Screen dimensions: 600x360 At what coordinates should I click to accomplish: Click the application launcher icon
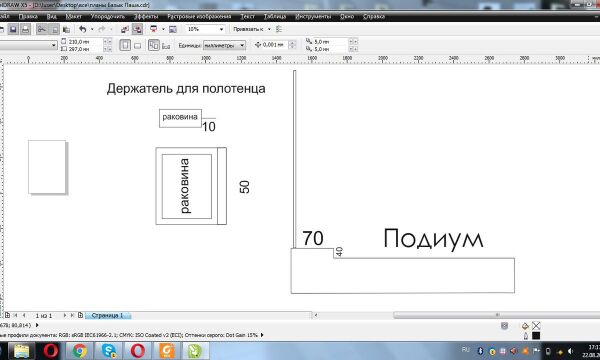coord(154,29)
